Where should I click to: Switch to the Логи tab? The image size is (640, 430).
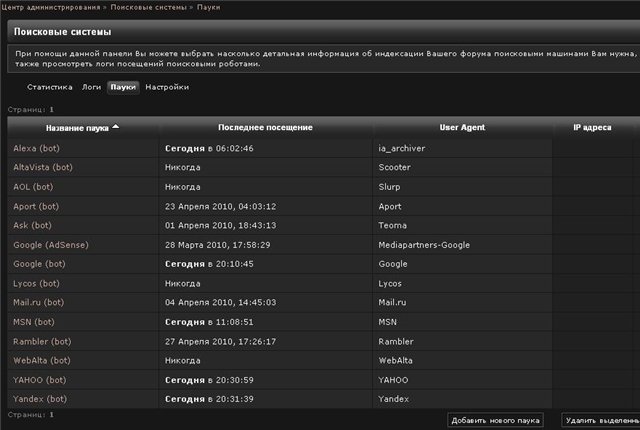click(91, 87)
